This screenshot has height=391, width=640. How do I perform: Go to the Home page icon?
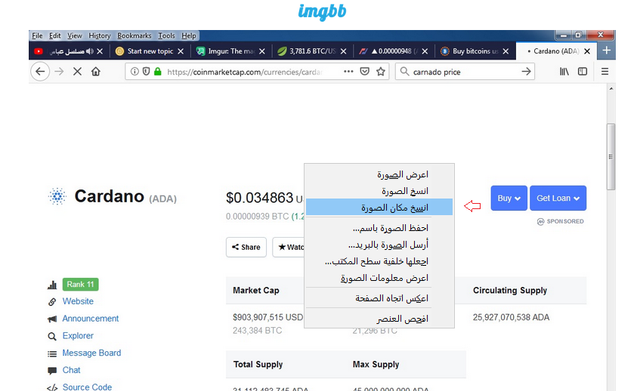(96, 72)
